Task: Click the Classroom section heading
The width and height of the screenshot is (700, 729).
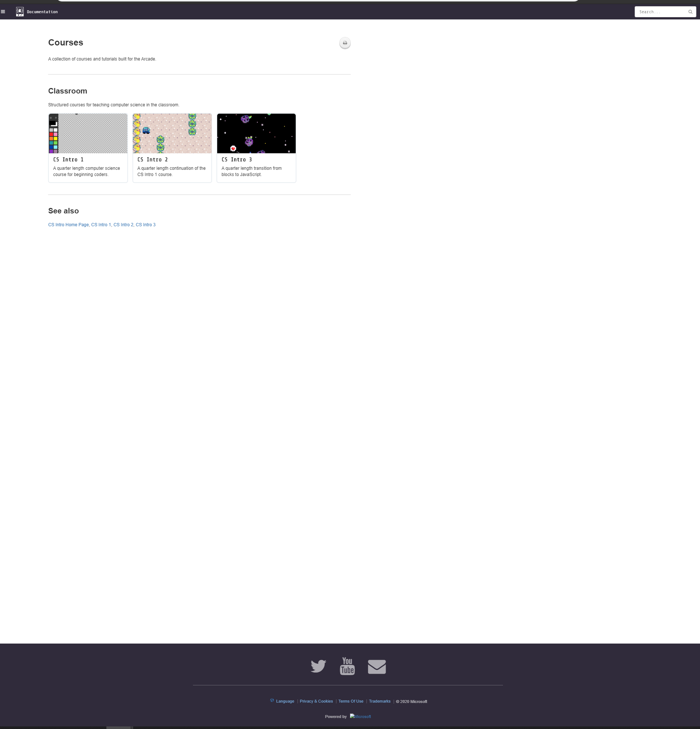Action: tap(68, 91)
